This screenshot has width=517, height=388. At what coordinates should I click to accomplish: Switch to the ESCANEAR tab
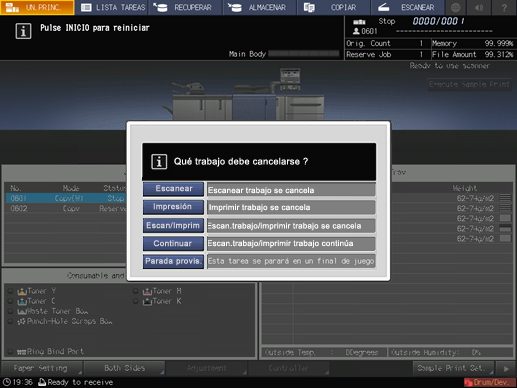pos(408,7)
